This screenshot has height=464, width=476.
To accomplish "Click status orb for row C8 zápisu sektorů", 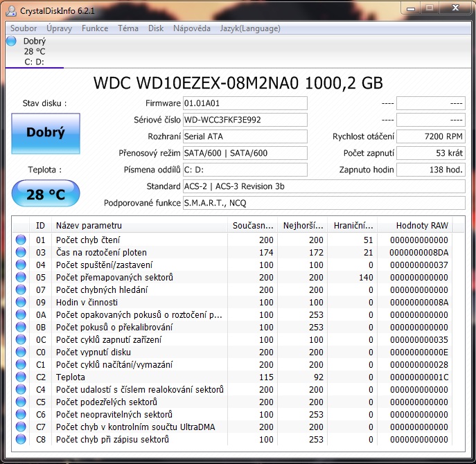I will click(x=21, y=439).
